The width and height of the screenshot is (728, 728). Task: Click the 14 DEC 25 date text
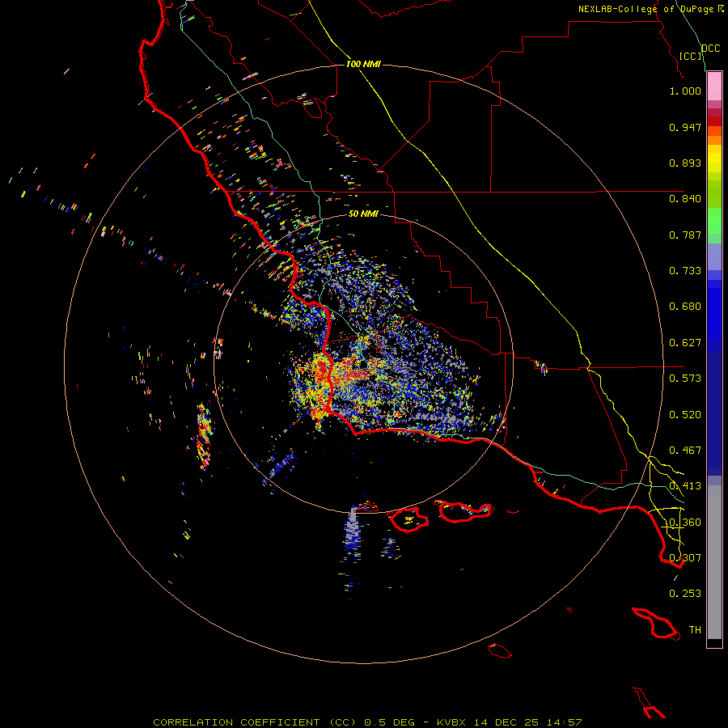click(x=506, y=722)
